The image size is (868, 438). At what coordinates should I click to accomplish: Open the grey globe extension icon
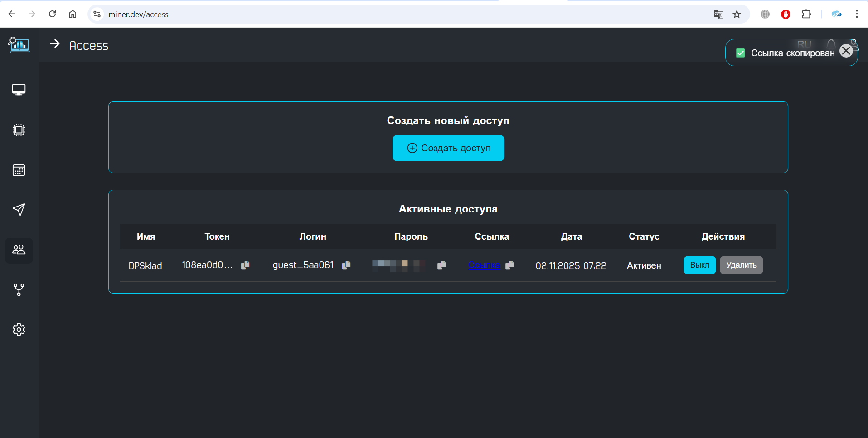[x=765, y=14]
